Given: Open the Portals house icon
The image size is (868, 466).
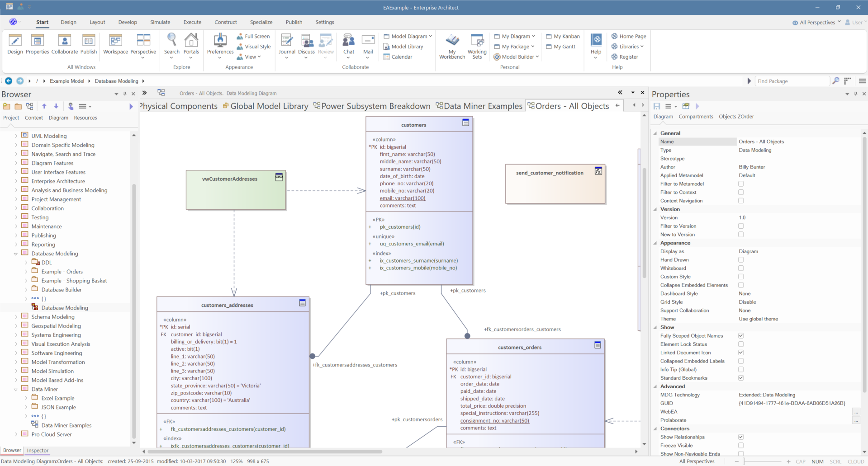Looking at the screenshot, I should click(x=191, y=40).
